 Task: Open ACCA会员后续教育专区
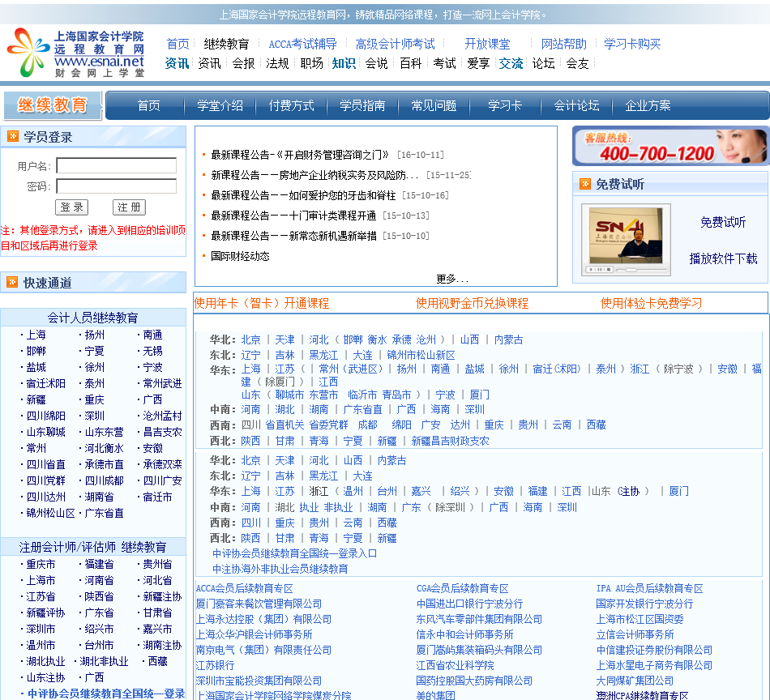pyautogui.click(x=244, y=588)
